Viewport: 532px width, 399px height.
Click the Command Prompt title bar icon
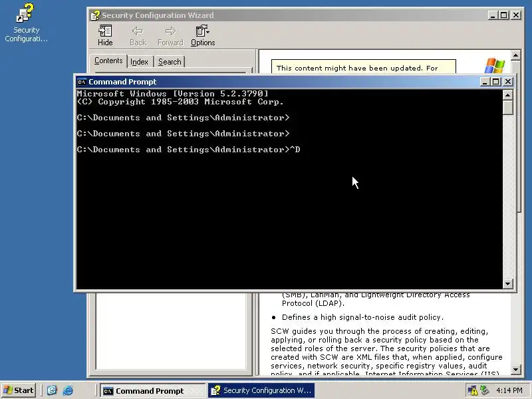81,82
